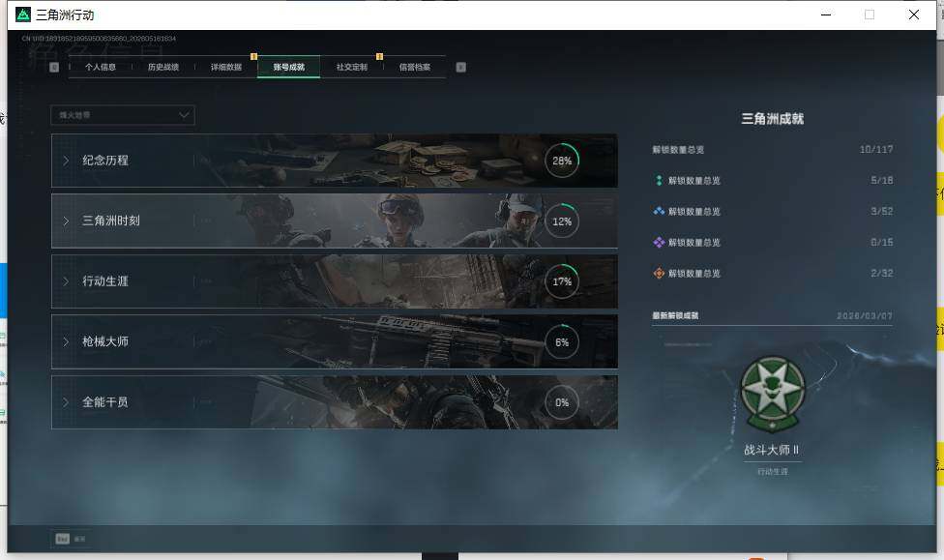This screenshot has height=560, width=944.
Task: Switch to the 历史战绩 tab
Action: (x=163, y=67)
